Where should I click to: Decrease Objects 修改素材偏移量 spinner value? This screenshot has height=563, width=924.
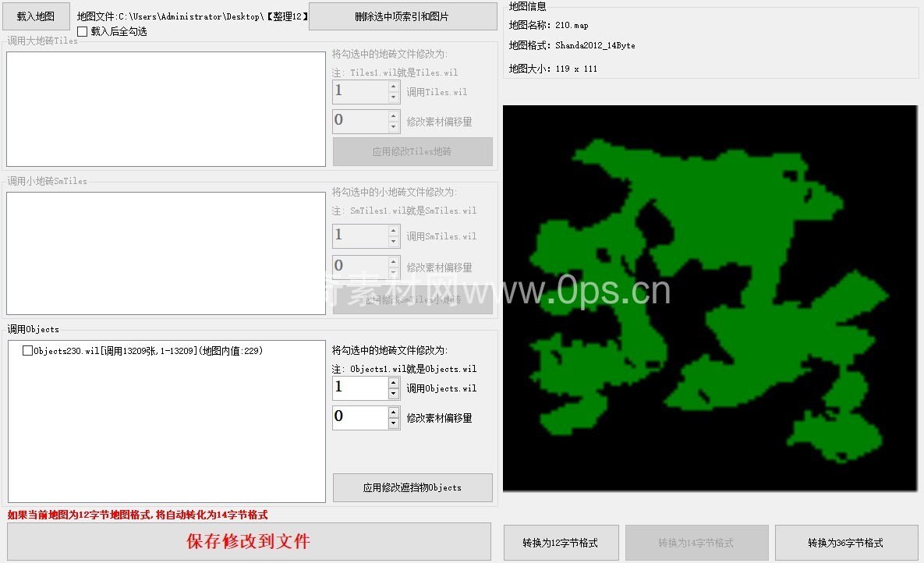[x=394, y=423]
